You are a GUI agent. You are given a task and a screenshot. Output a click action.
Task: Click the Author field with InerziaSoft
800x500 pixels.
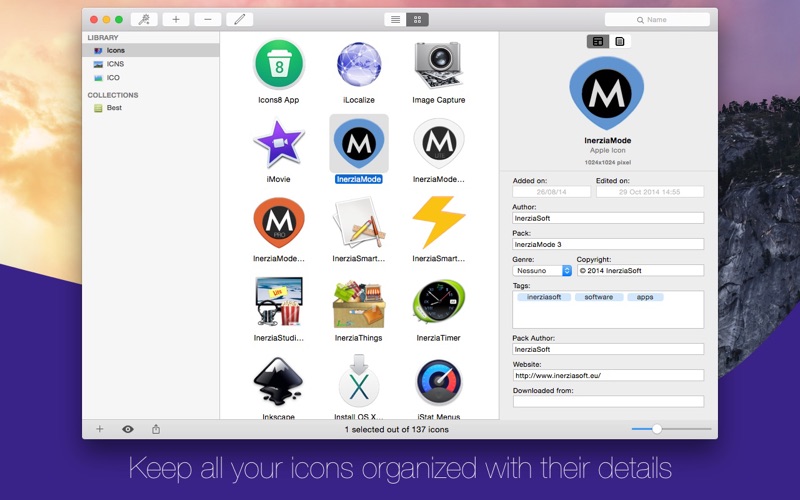pyautogui.click(x=608, y=218)
